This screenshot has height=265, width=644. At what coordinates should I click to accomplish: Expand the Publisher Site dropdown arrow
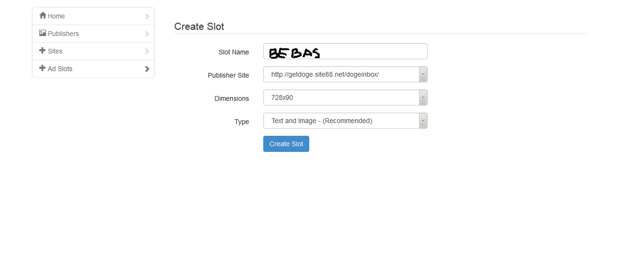pos(423,74)
